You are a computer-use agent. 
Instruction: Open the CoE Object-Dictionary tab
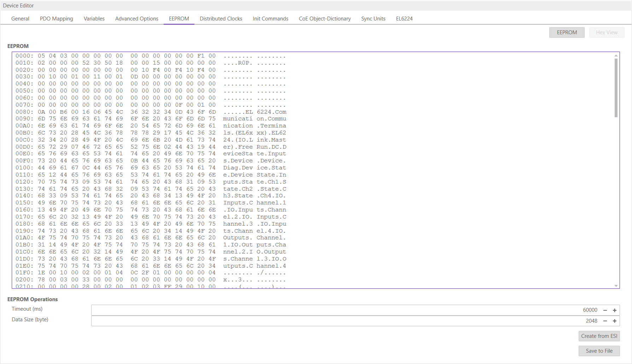point(324,18)
